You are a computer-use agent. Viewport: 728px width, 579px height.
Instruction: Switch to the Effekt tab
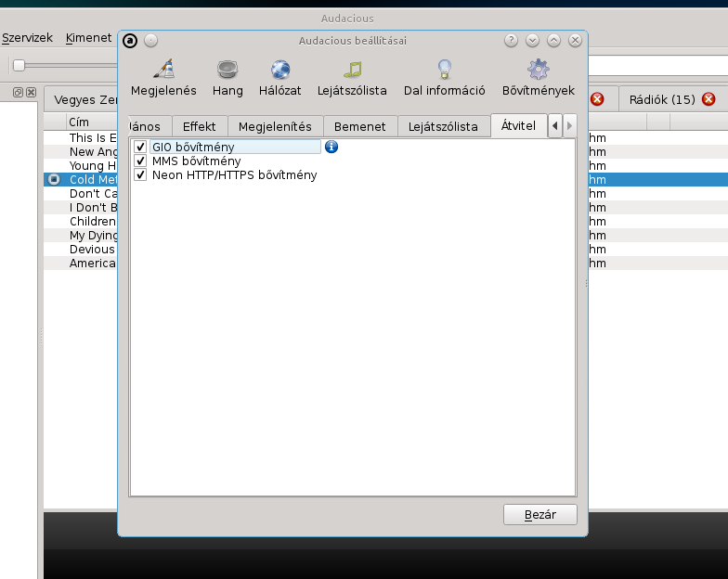pos(200,126)
